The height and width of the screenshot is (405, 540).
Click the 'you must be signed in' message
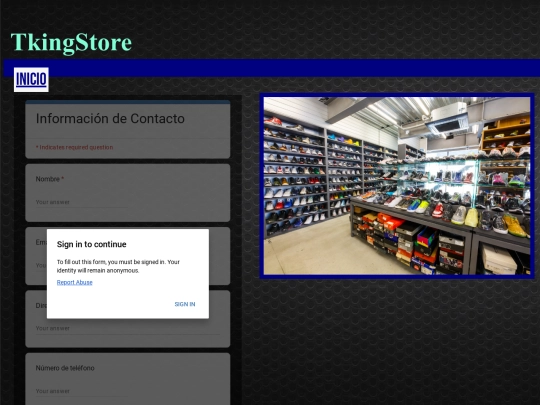click(118, 266)
